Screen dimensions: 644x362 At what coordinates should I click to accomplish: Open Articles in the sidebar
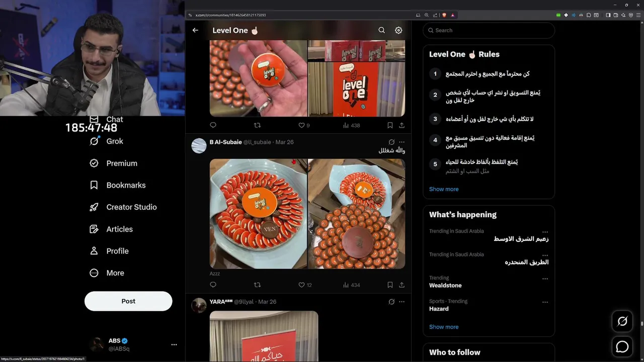point(111,229)
